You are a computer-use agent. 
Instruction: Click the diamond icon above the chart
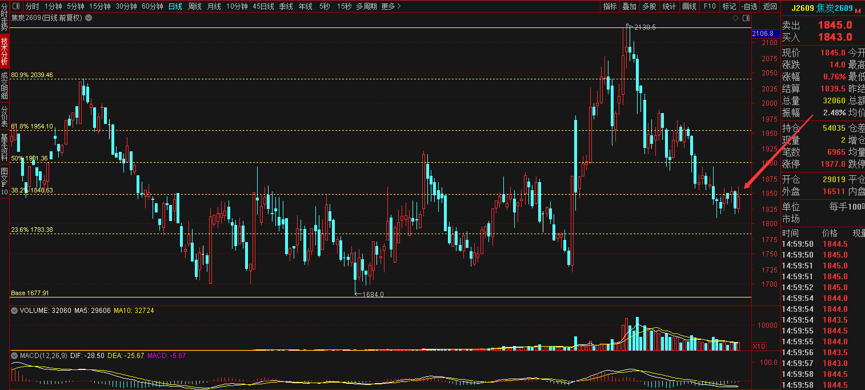pos(735,18)
